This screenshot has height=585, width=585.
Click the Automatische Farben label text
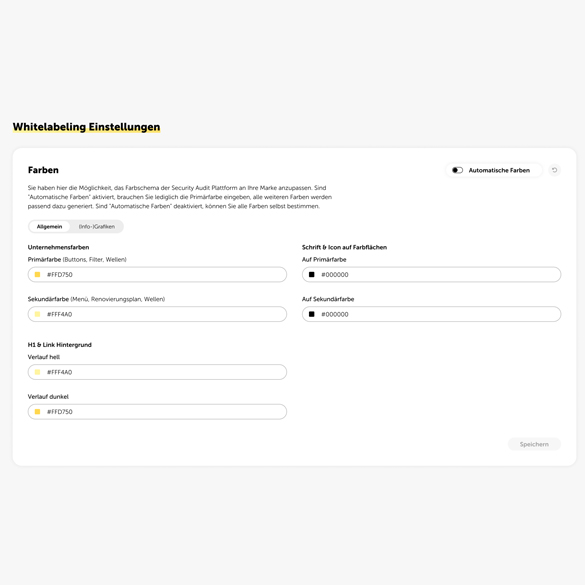coord(499,170)
